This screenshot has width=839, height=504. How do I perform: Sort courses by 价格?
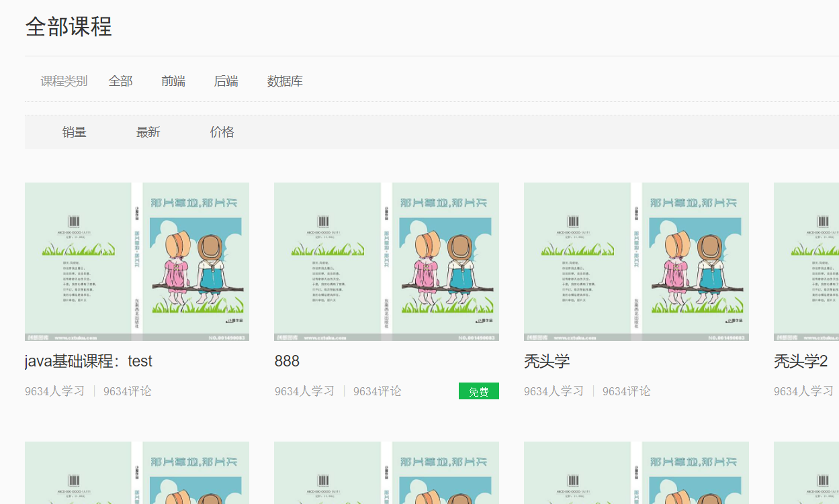pyautogui.click(x=222, y=132)
